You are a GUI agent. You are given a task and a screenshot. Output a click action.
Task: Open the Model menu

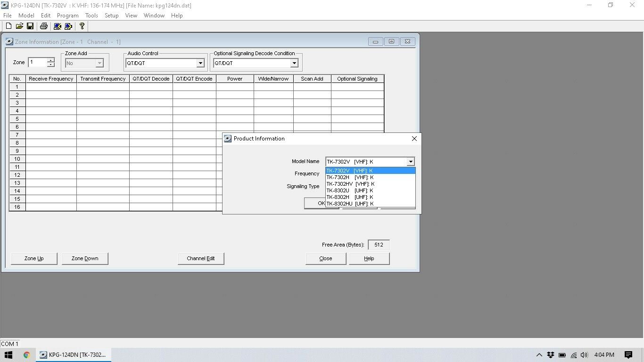tap(26, 16)
